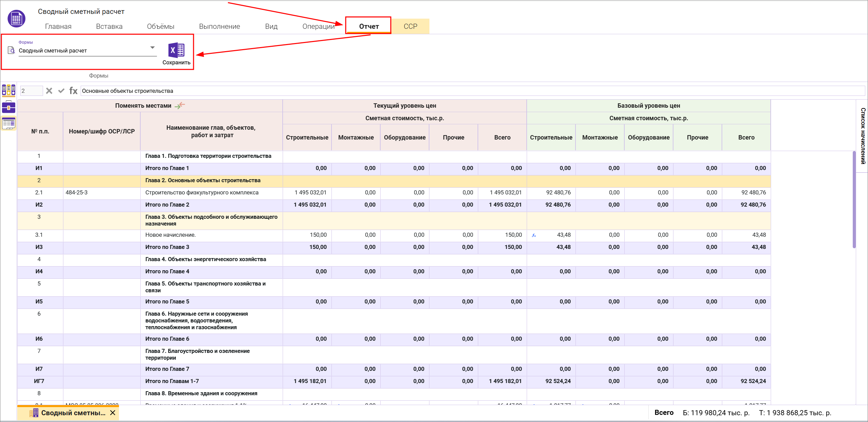Viewport: 868px width, 422px height.
Task: Click the Excel save icon
Action: pyautogui.click(x=176, y=50)
